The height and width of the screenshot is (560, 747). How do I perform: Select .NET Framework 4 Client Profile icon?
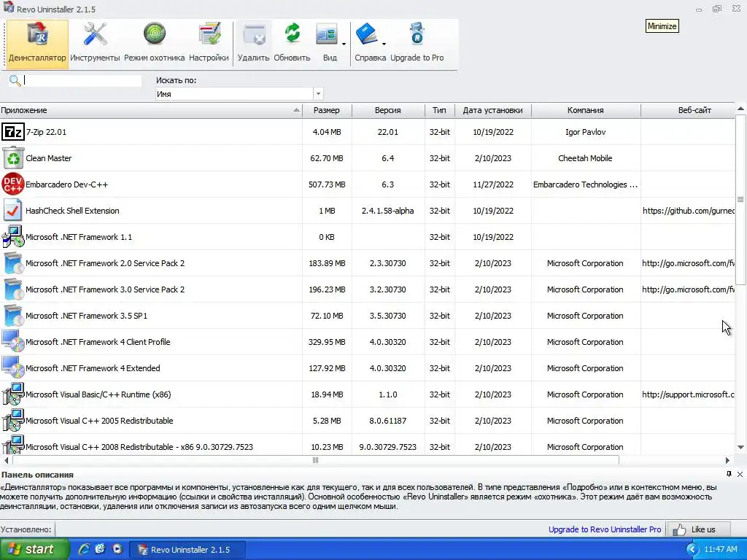[x=13, y=342]
